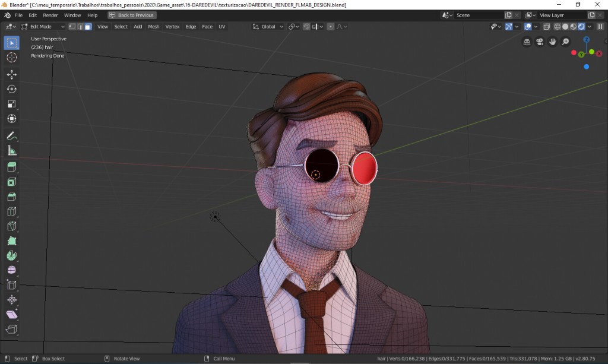Select the Loop Cut tool
The image size is (608, 364).
click(11, 211)
